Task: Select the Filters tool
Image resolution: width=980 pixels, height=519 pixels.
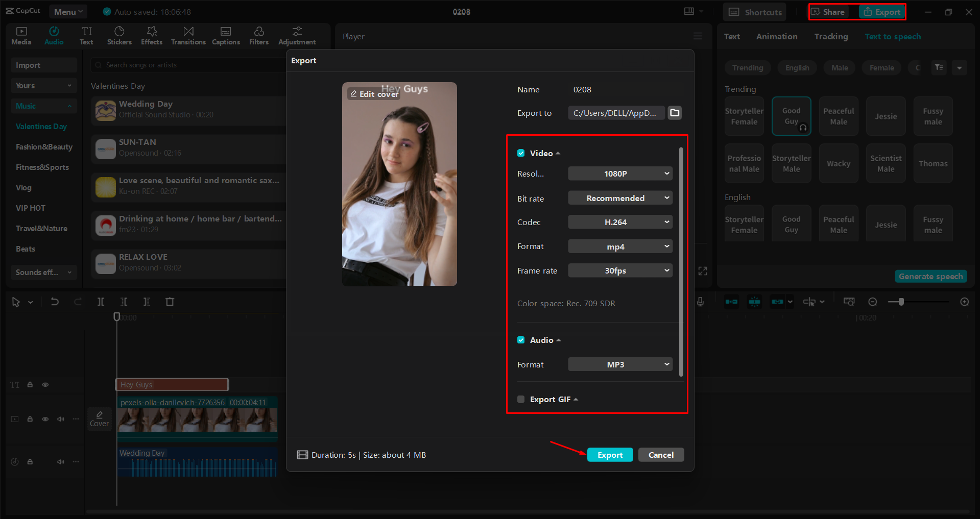Action: (258, 35)
